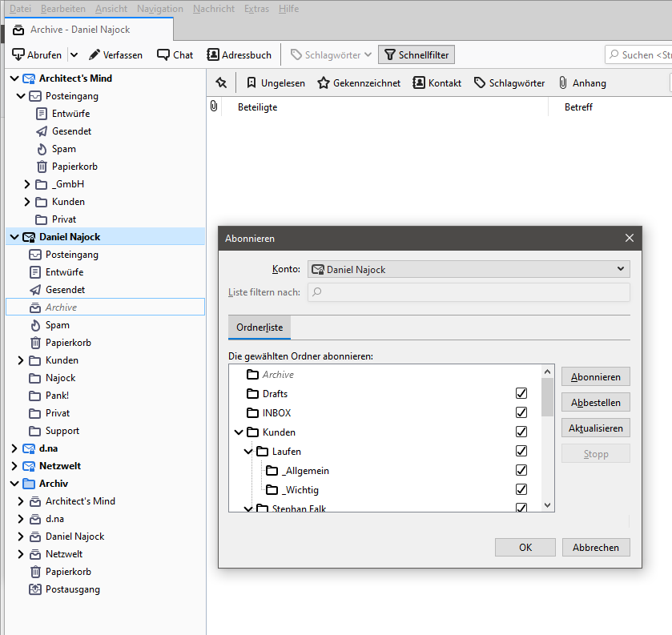The image size is (672, 635).
Task: Uncheck the _Wichtig folder checkbox
Action: pyautogui.click(x=521, y=489)
